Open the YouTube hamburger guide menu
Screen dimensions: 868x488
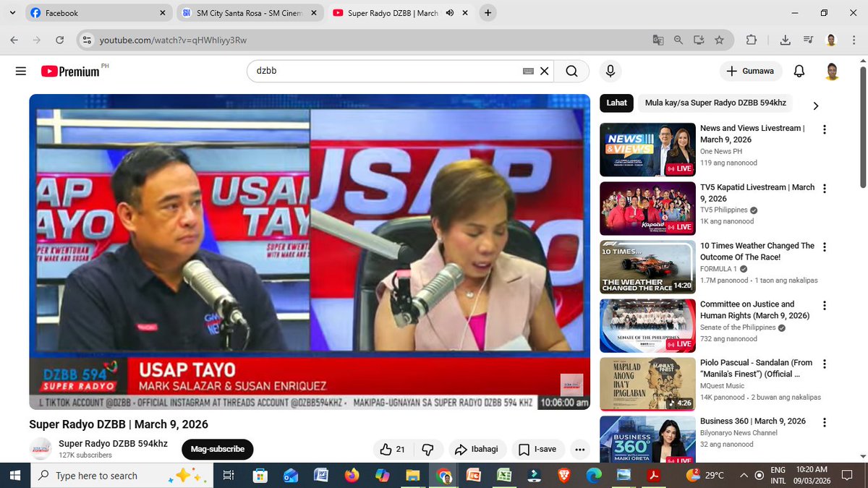click(x=20, y=71)
